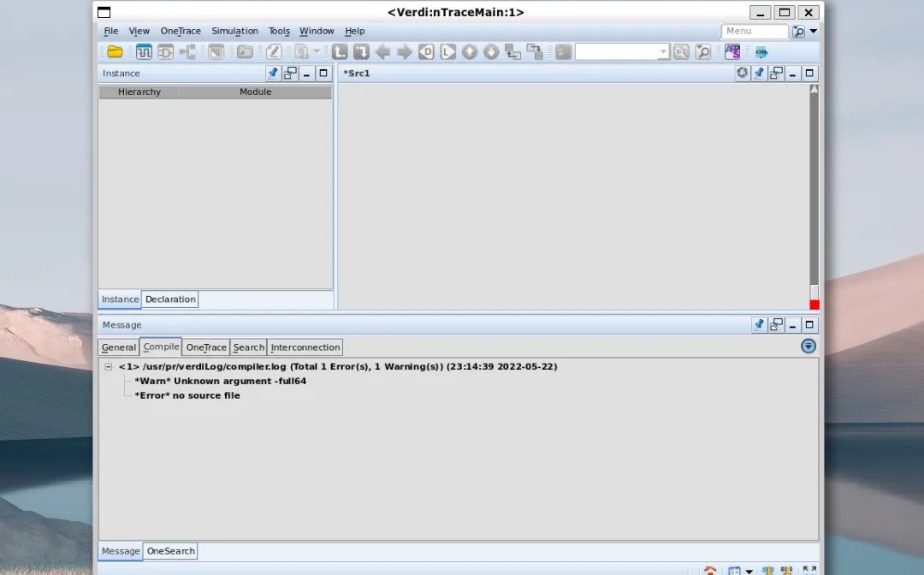Click the left-pointing D tag toolbar icon

point(426,52)
